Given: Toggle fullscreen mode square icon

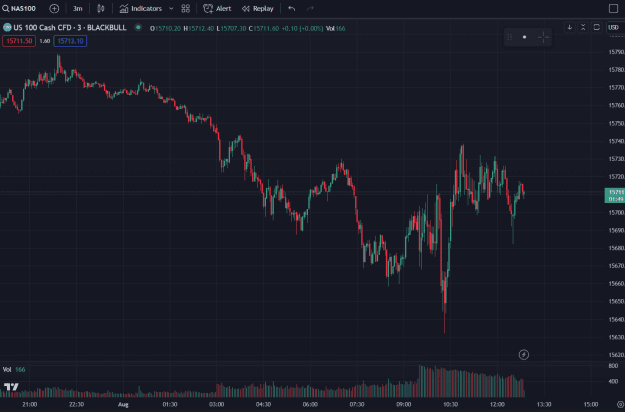Looking at the screenshot, I should 613,8.
